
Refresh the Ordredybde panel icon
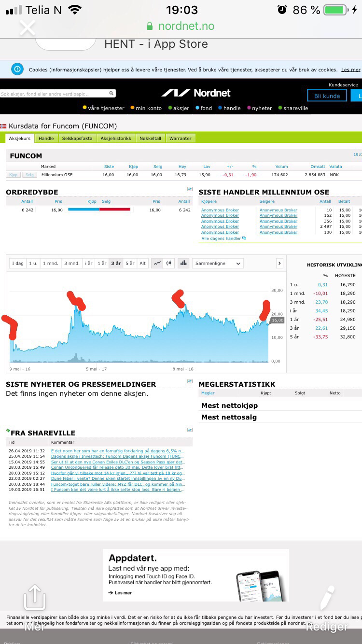coord(190,189)
